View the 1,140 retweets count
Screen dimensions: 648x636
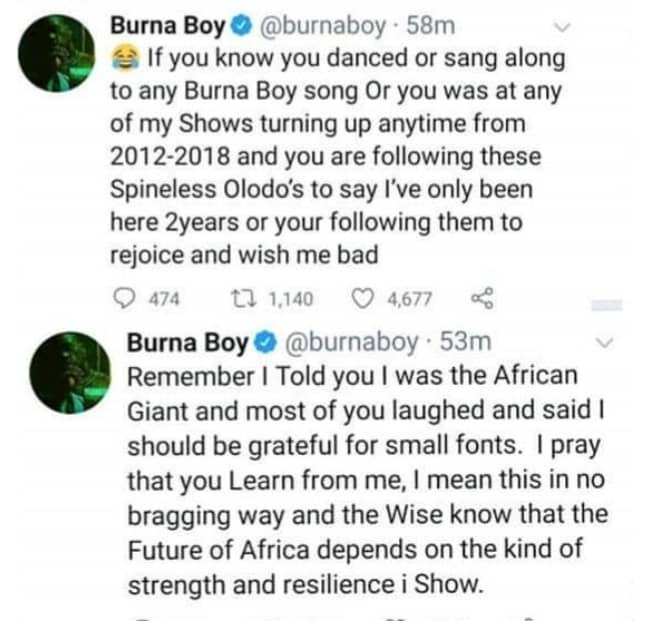[291, 299]
